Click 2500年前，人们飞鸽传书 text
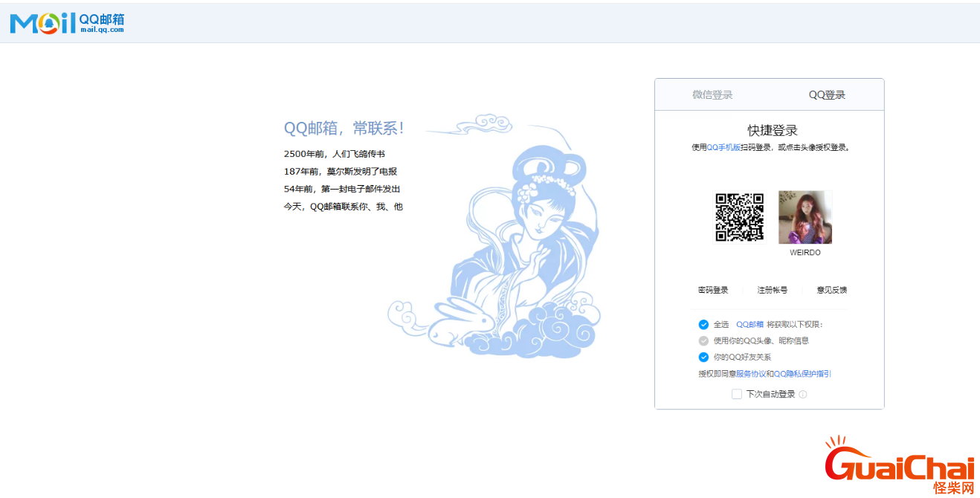The height and width of the screenshot is (498, 980). 335,154
